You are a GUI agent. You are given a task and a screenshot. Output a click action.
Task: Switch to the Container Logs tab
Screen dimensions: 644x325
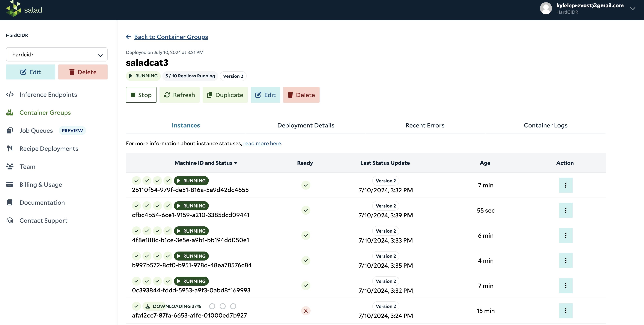click(545, 125)
